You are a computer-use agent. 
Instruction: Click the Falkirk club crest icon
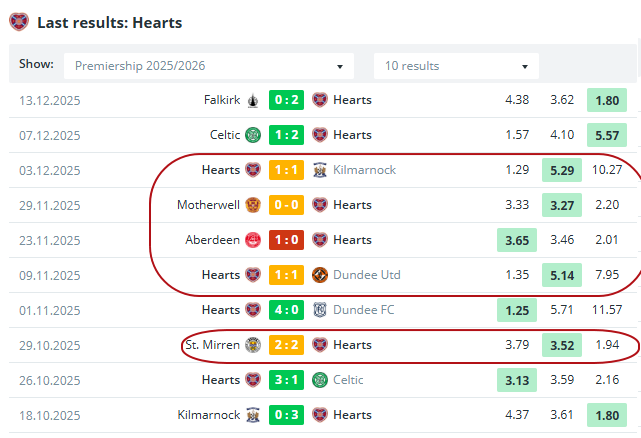pos(253,100)
